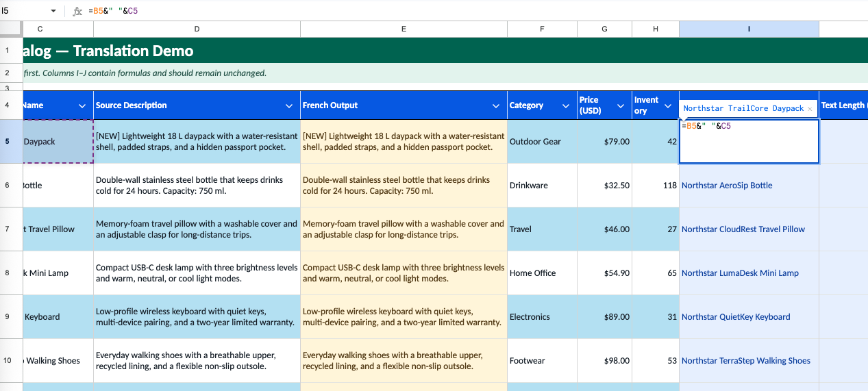Click the Travel category cell
Screen dimensions: 868x391
tap(542, 229)
